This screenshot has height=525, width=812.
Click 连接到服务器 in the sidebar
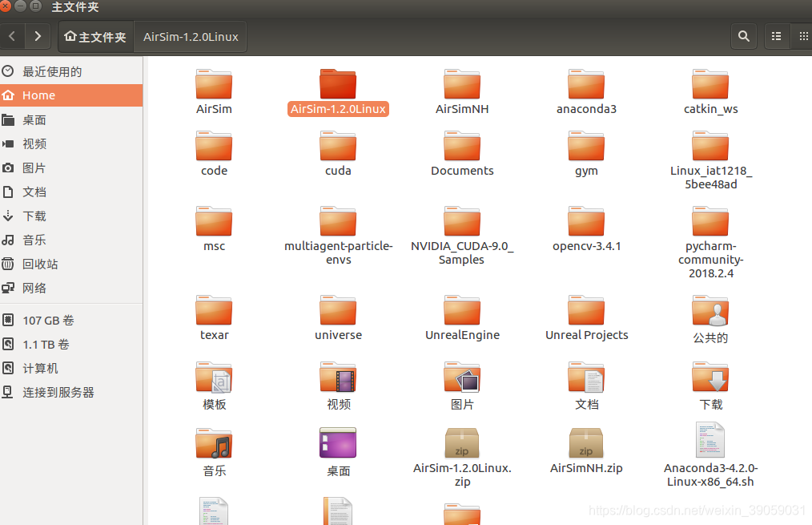[x=71, y=392]
